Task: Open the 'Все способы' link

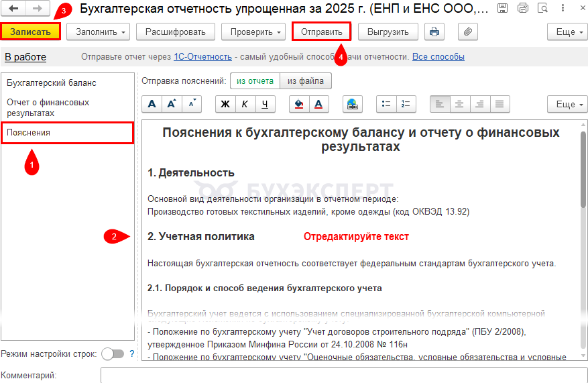Action: pyautogui.click(x=438, y=56)
